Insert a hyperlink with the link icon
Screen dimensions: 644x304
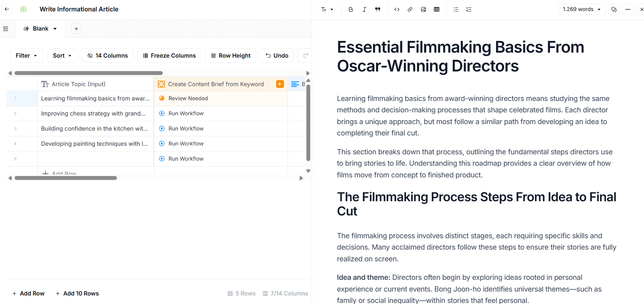coord(410,10)
